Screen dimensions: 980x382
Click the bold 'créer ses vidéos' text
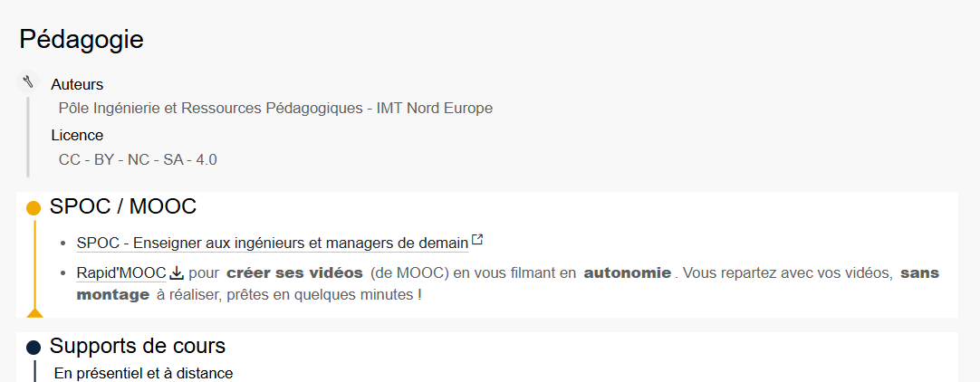coord(294,272)
